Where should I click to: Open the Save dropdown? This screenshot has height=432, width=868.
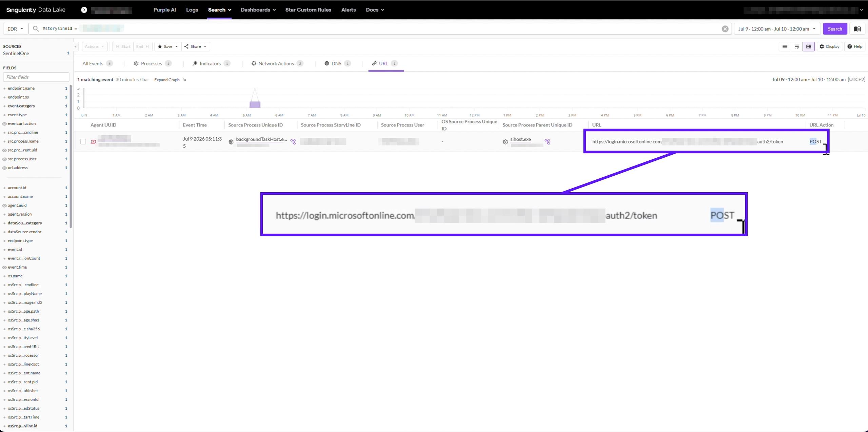click(x=168, y=46)
